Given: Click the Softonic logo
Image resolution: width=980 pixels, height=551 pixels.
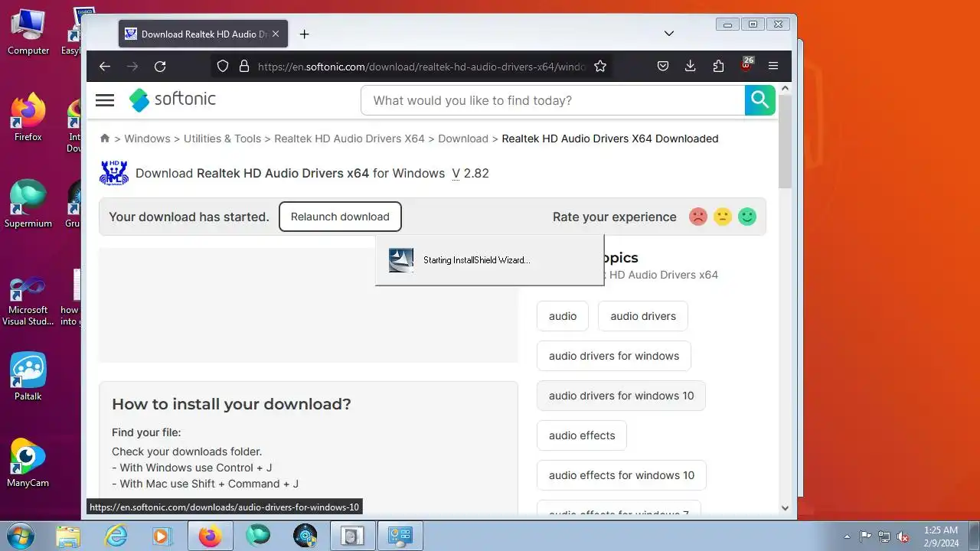Looking at the screenshot, I should pyautogui.click(x=172, y=99).
